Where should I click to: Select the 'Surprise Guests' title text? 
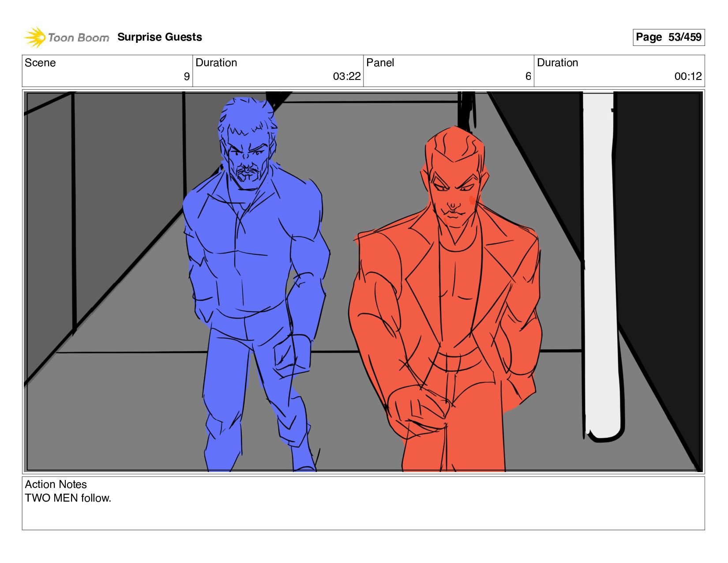tap(160, 37)
